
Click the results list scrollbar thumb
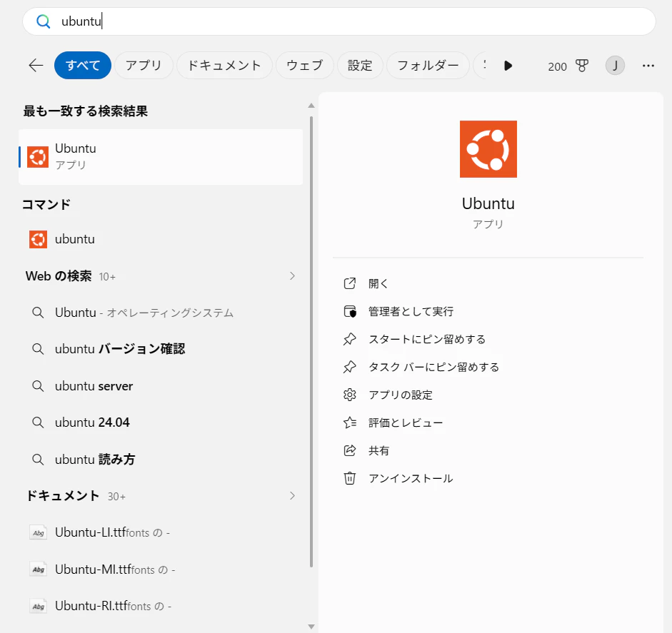point(311,342)
